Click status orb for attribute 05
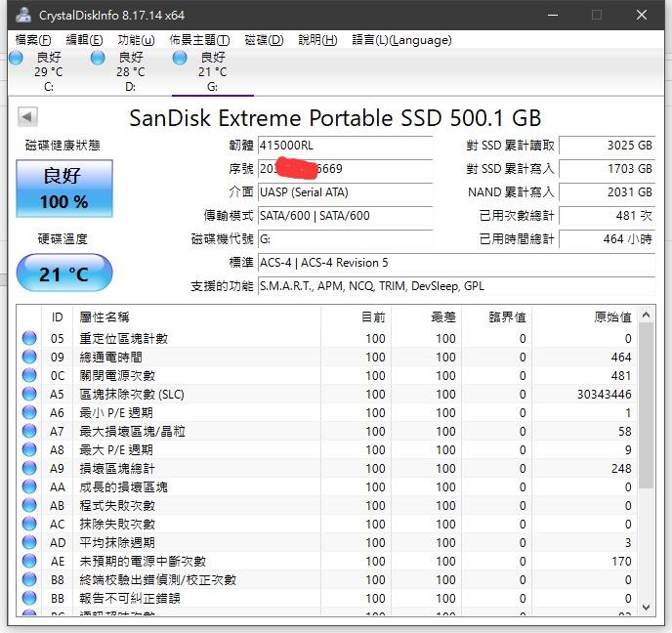672x633 pixels. pyautogui.click(x=29, y=338)
